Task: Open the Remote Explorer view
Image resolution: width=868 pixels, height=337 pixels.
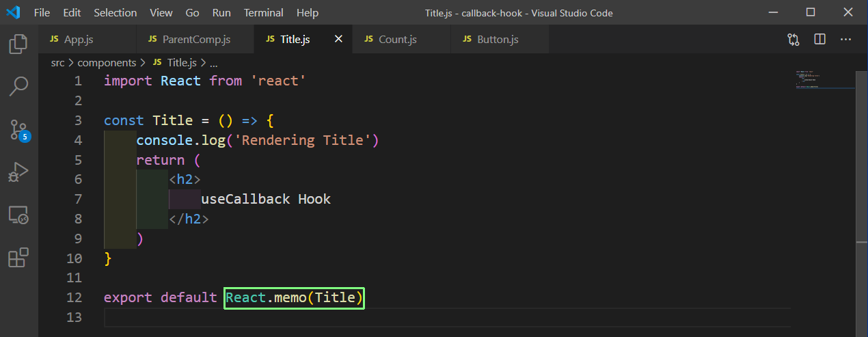Action: 18,215
